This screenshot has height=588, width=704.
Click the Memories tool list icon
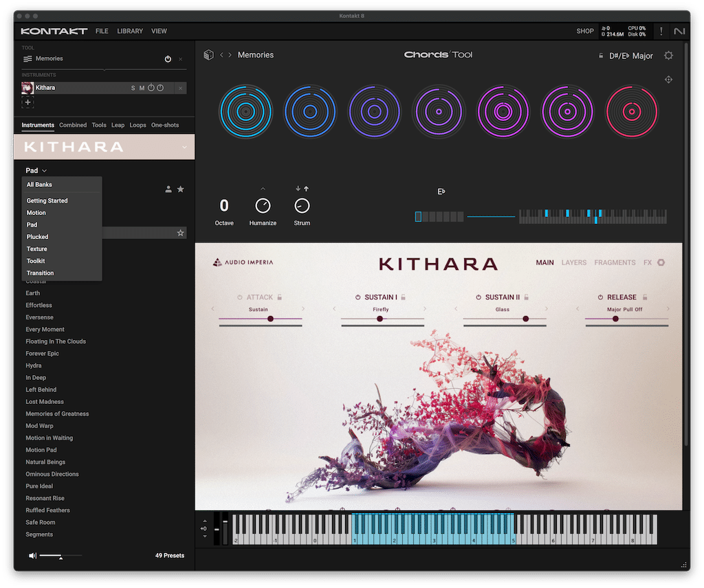[x=27, y=59]
